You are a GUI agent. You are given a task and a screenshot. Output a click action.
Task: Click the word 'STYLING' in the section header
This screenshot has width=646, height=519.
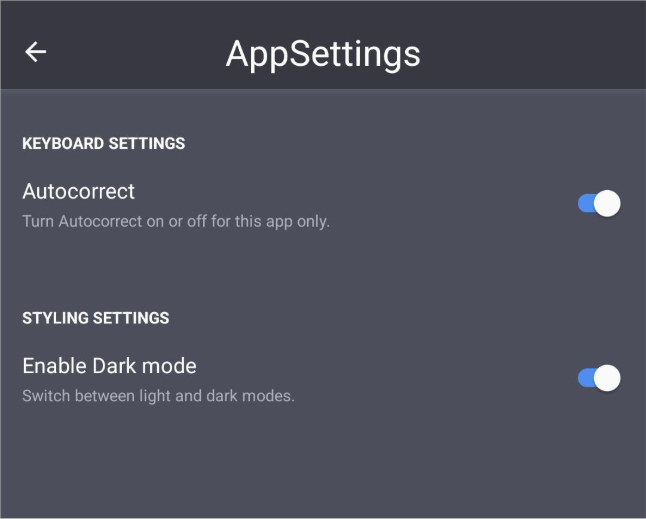point(56,318)
